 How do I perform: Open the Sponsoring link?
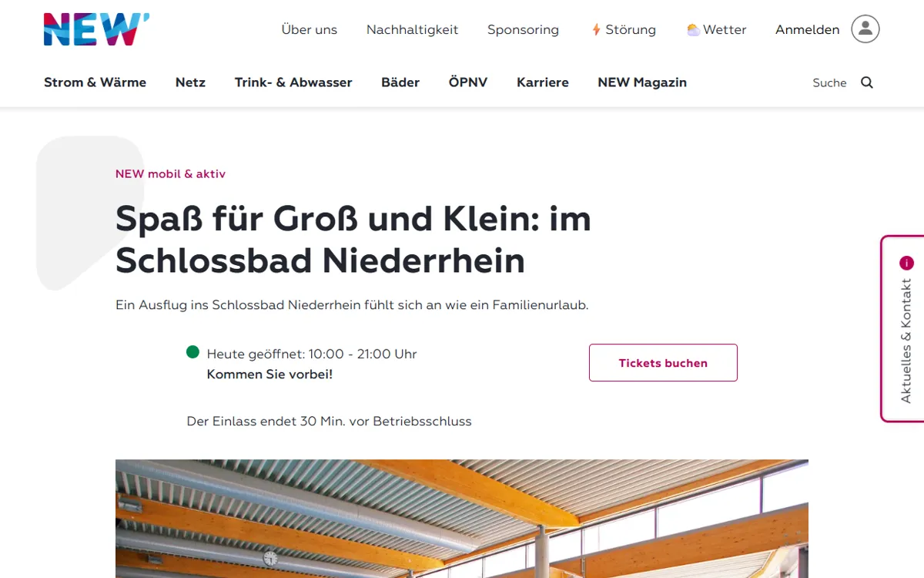523,29
